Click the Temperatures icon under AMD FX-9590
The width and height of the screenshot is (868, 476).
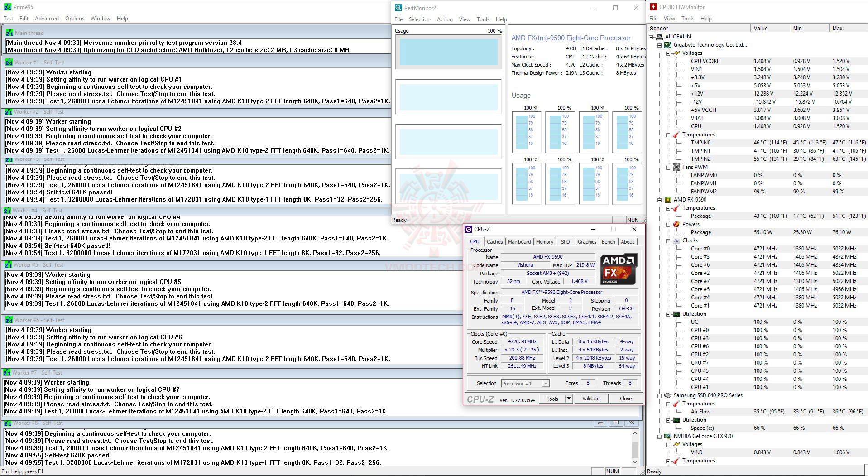(x=677, y=208)
